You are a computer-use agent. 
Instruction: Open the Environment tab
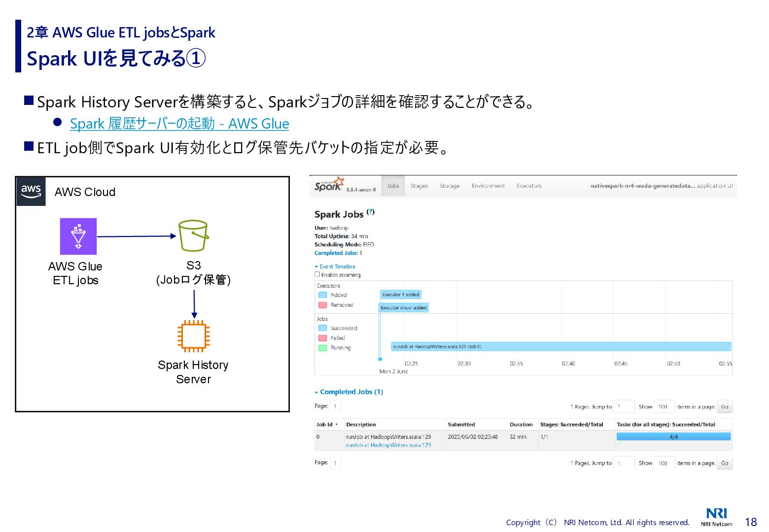(488, 186)
